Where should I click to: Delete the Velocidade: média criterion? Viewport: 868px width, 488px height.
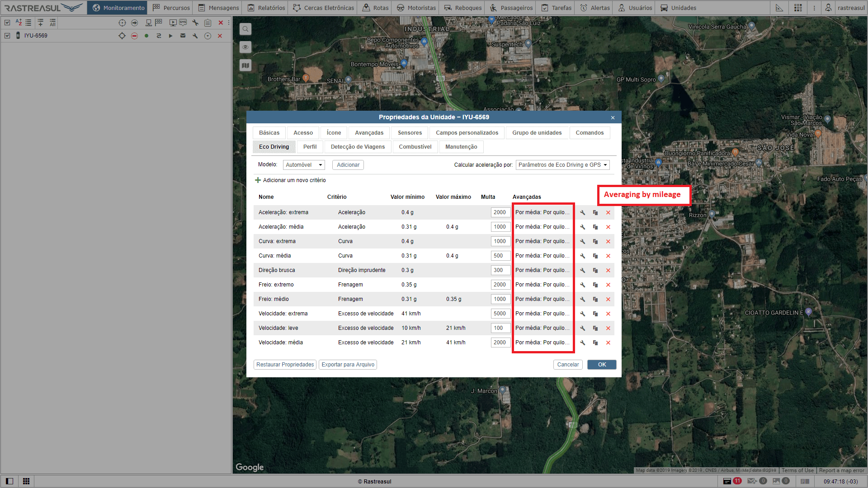click(608, 343)
